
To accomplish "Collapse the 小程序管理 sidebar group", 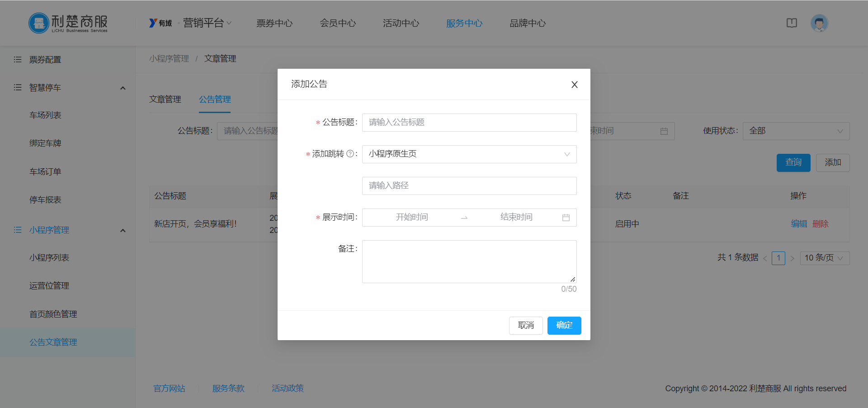I will click(123, 231).
